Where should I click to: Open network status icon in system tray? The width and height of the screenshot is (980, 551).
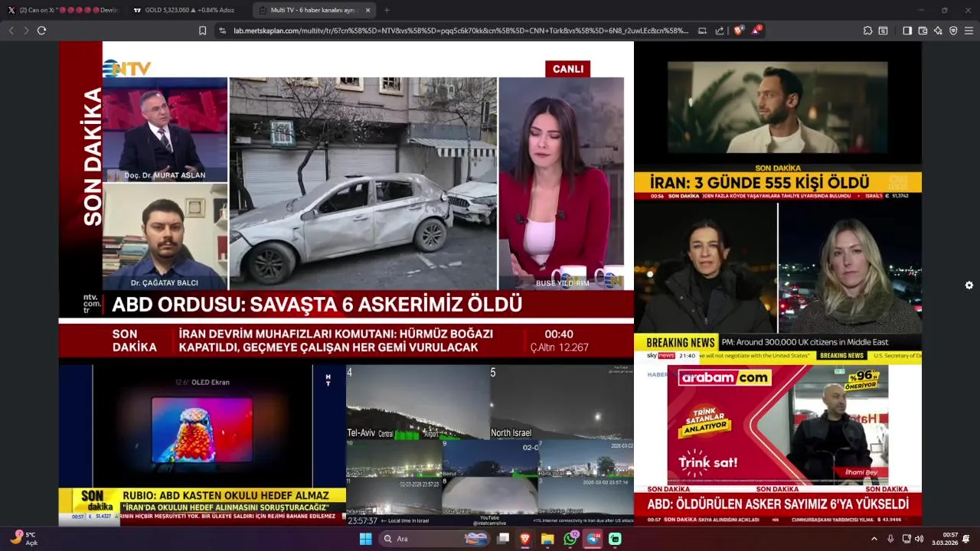[906, 539]
